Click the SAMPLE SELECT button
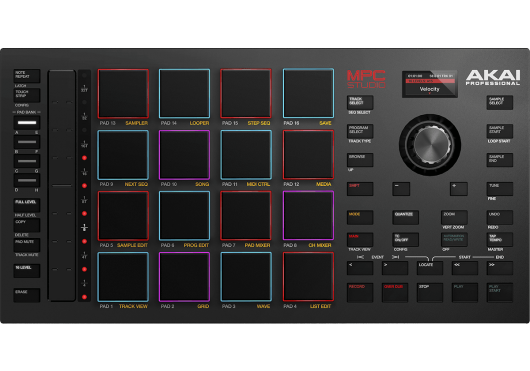 click(500, 102)
